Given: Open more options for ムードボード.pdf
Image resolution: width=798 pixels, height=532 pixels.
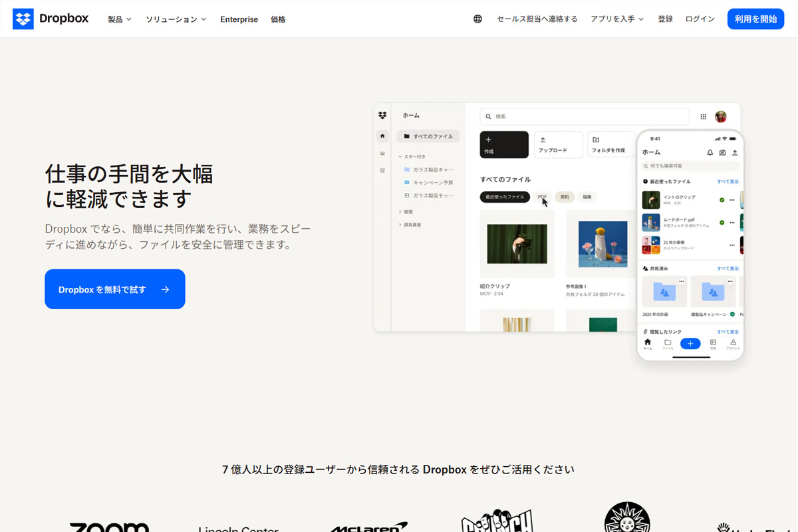Looking at the screenshot, I should [x=732, y=223].
